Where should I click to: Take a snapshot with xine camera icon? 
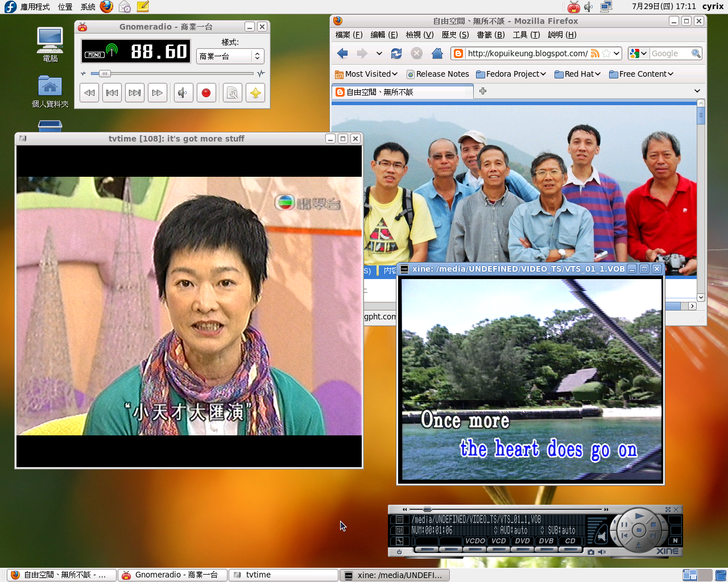(x=591, y=552)
